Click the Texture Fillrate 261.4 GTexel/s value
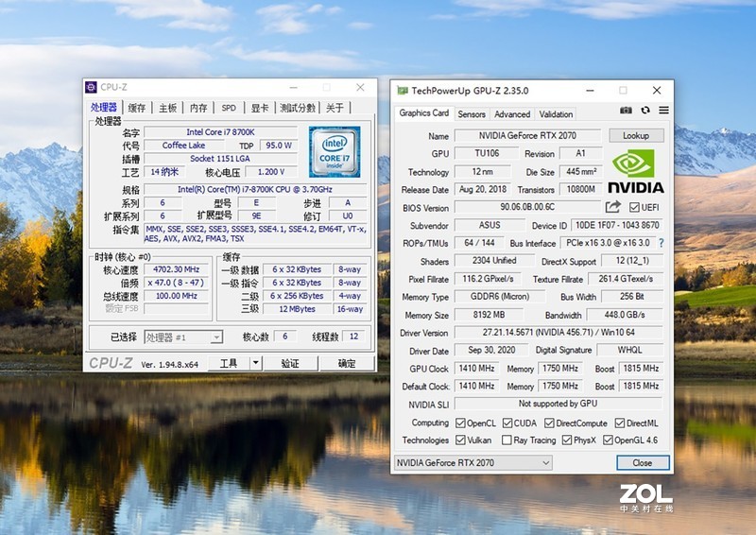The image size is (756, 535). [626, 279]
